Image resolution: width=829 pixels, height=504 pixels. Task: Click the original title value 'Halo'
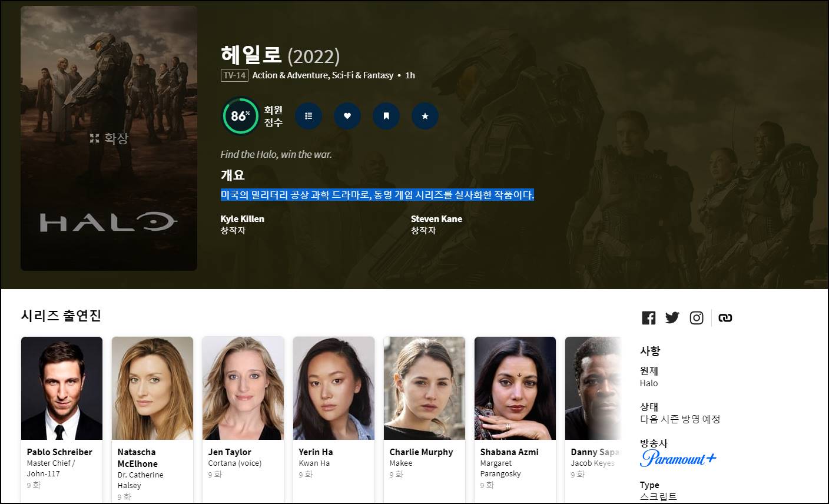[x=649, y=383]
